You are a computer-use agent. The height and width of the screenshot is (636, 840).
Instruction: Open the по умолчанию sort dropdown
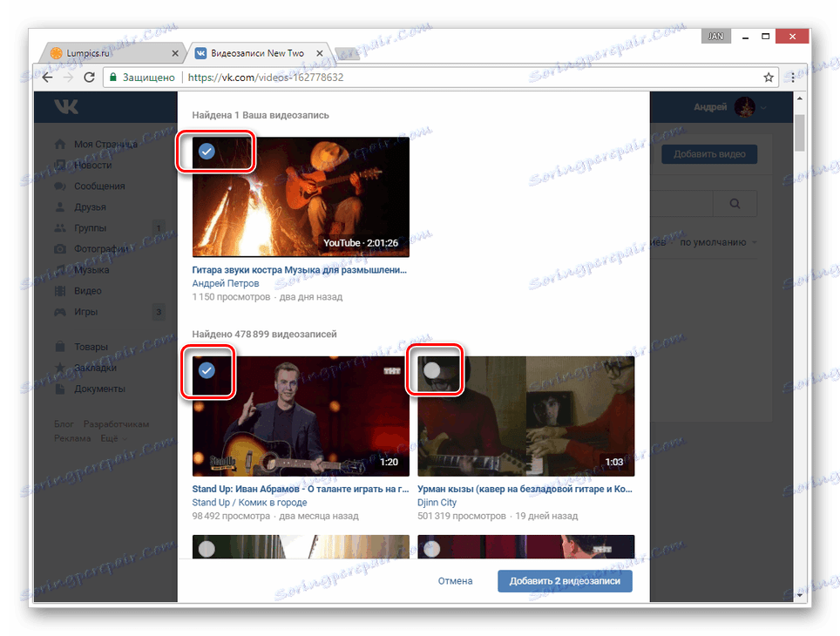click(718, 242)
